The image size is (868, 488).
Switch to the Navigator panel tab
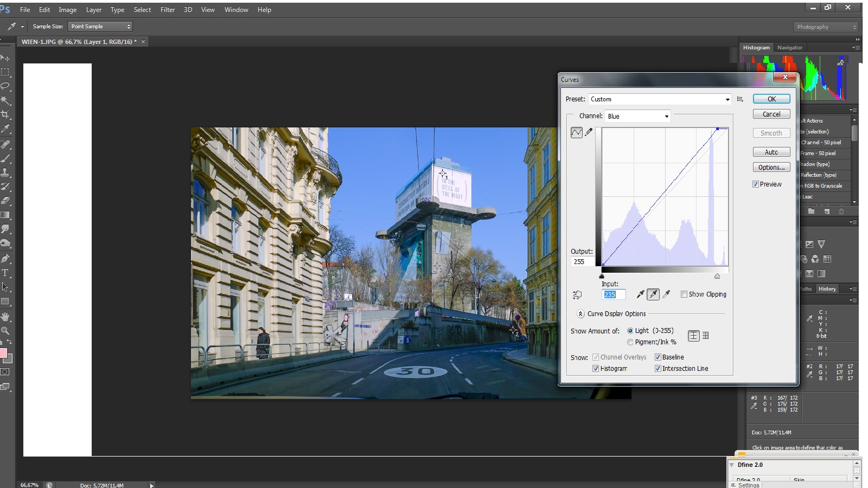click(789, 48)
